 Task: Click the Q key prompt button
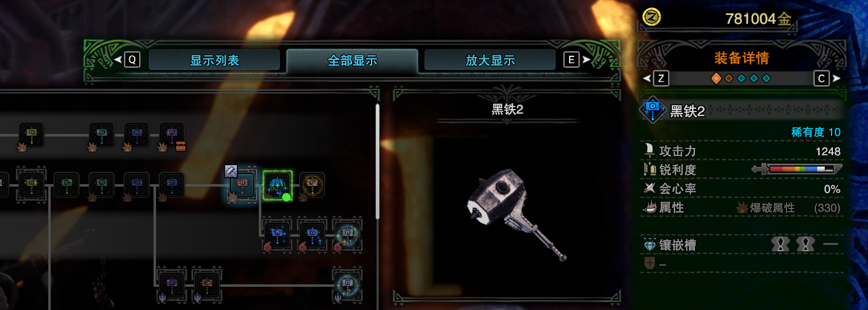point(132,60)
